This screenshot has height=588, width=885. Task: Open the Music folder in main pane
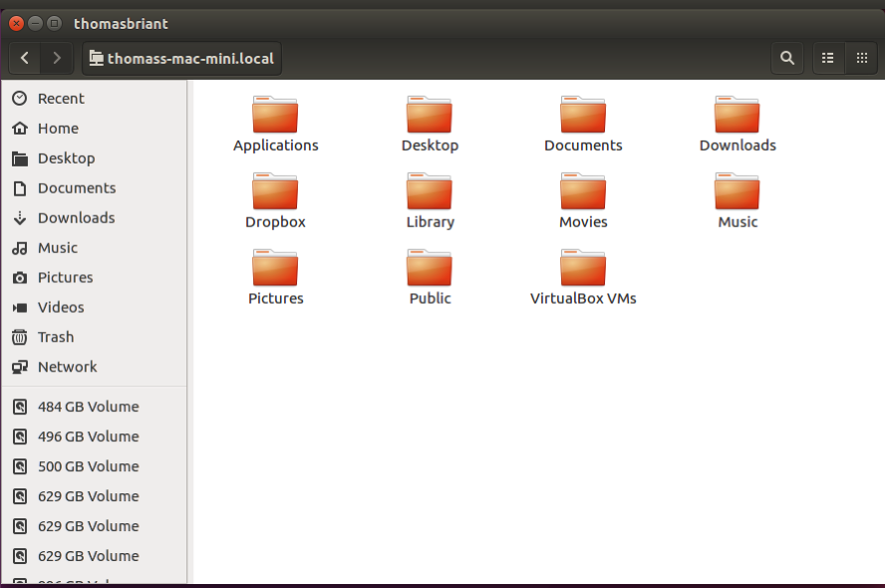click(x=737, y=201)
